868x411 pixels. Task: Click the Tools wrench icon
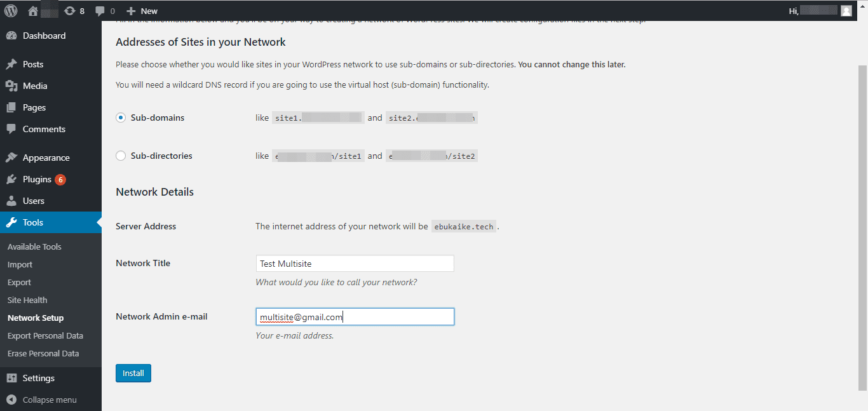pos(11,222)
